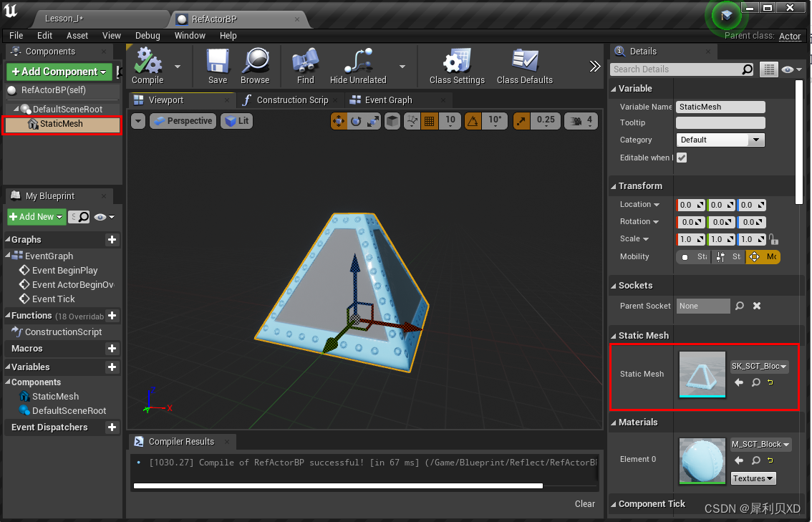
Task: Adjust camera speed setting 4
Action: (x=581, y=121)
